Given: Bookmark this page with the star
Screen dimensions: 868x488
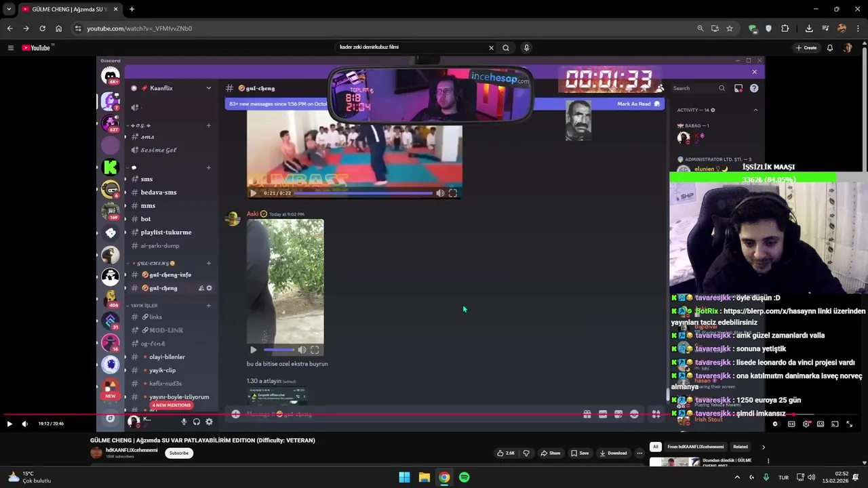Looking at the screenshot, I should tap(730, 28).
